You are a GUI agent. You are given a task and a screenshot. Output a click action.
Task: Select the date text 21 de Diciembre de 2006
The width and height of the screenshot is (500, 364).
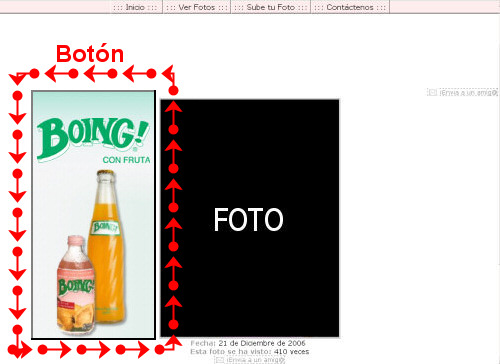(x=262, y=343)
